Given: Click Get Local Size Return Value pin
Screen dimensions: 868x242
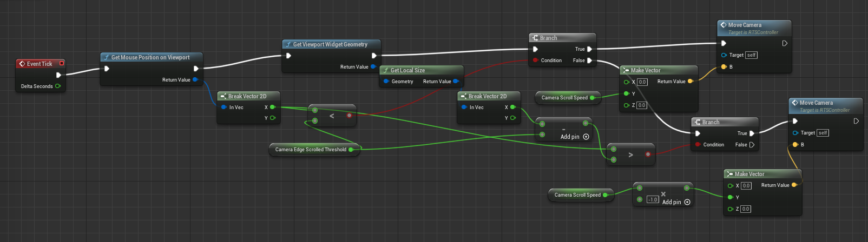Looking at the screenshot, I should point(456,82).
